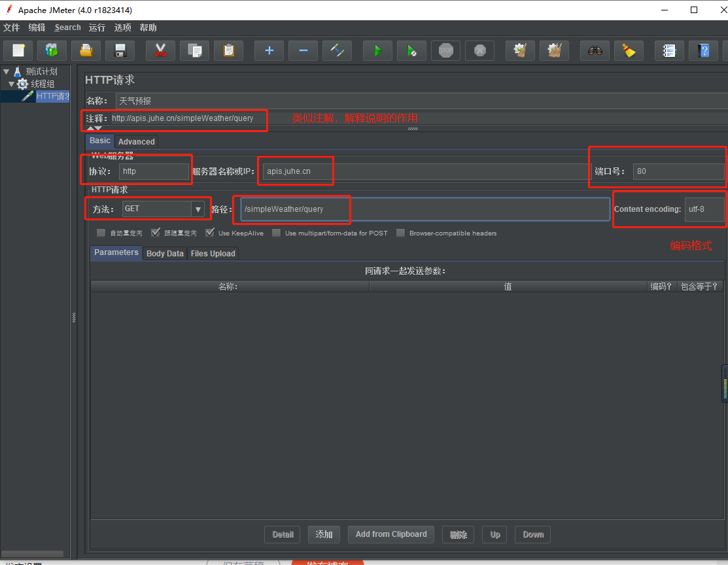Open the 选项 menu
The width and height of the screenshot is (728, 565).
122,27
